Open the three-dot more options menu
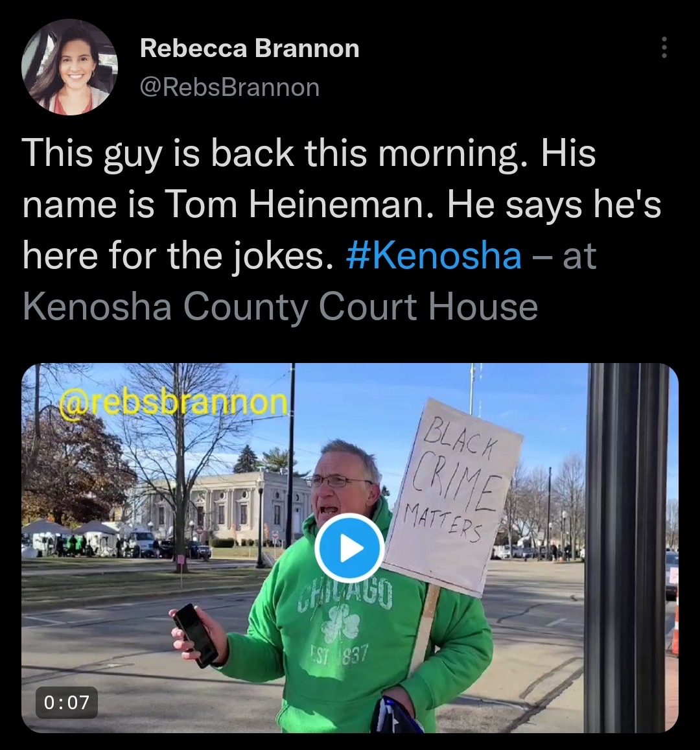The height and width of the screenshot is (750, 700). (x=664, y=48)
